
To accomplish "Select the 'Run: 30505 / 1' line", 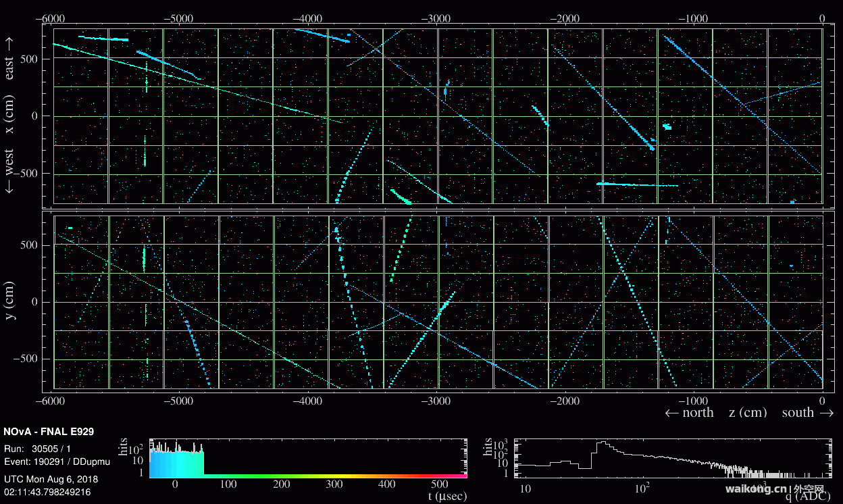I will 37,449.
